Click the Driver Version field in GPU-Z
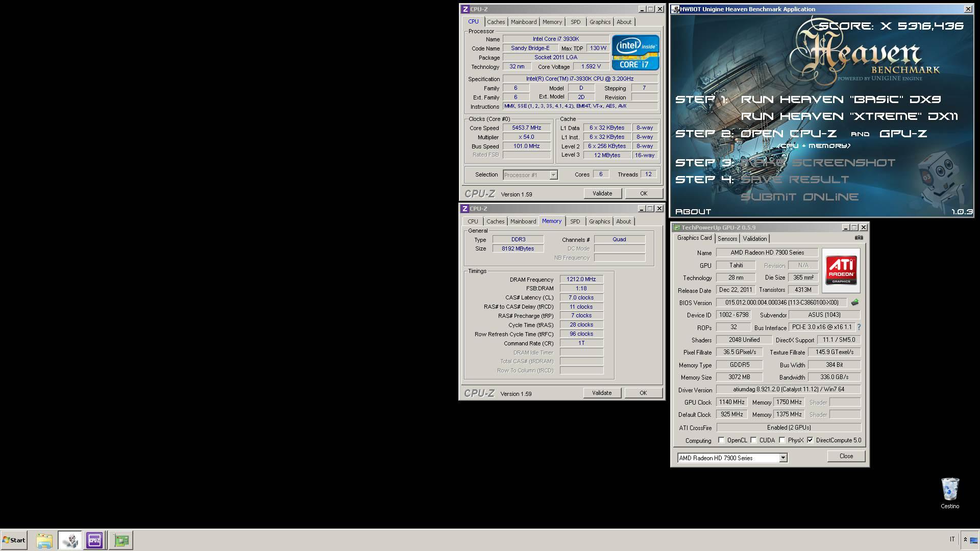This screenshot has width=980, height=551. [x=789, y=389]
